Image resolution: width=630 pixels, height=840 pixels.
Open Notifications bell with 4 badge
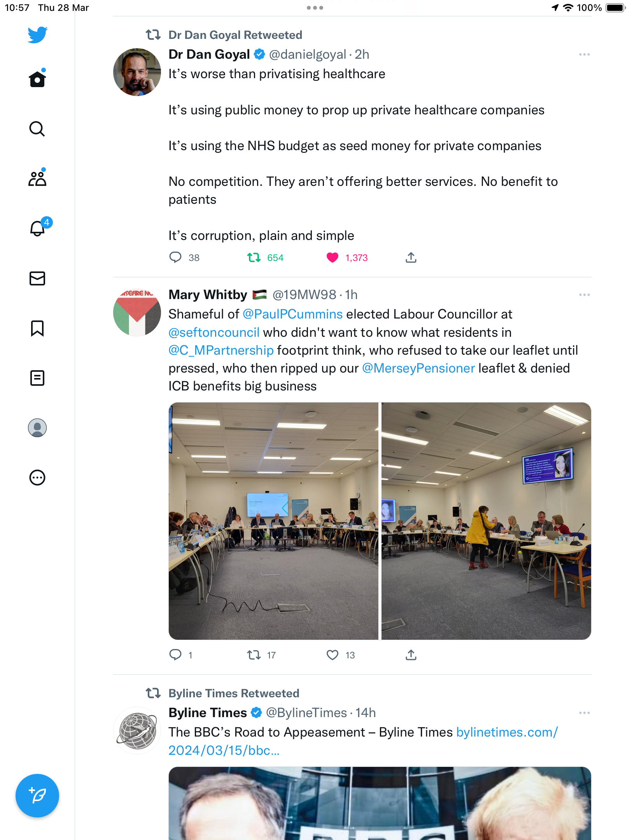click(38, 227)
